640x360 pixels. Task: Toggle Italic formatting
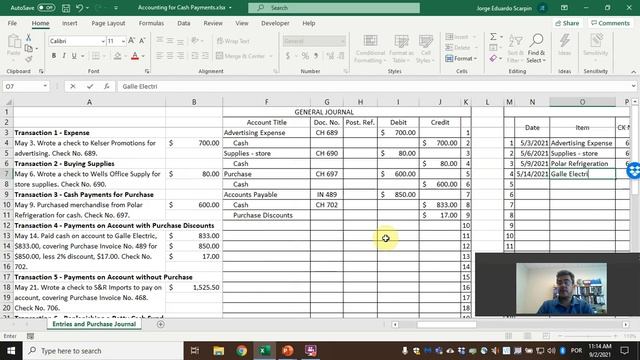click(x=64, y=56)
